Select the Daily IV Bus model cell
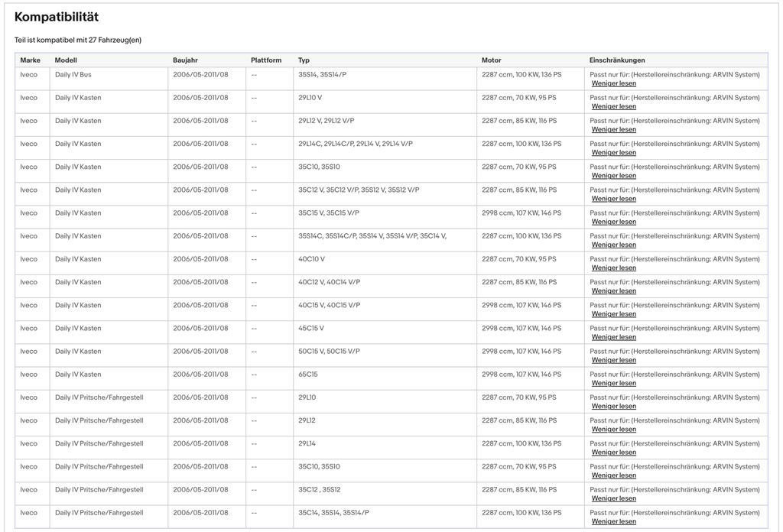This screenshot has height=532, width=783. 73,74
